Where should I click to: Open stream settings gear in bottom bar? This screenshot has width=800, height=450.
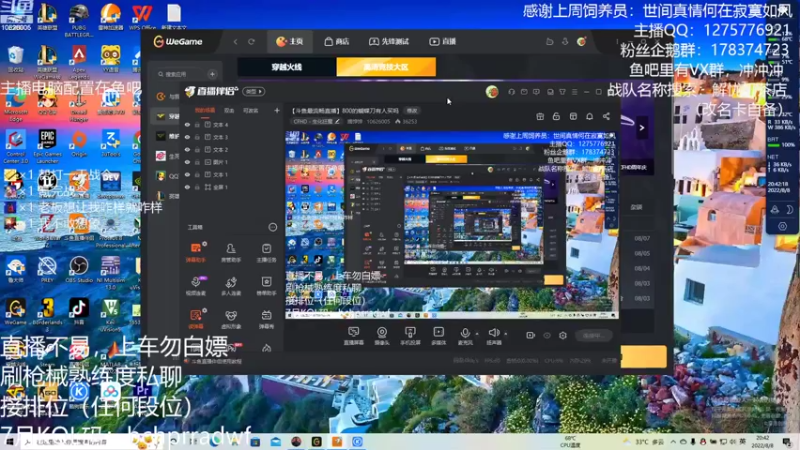coord(563,335)
